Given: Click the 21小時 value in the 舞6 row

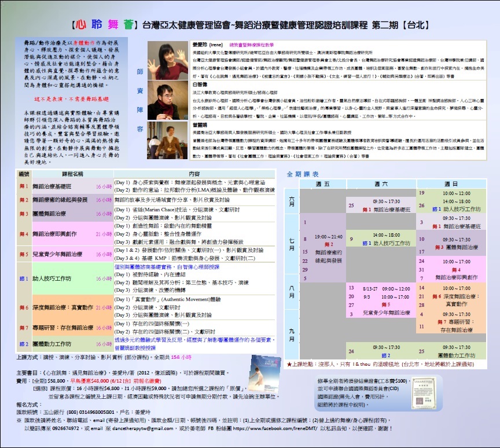Looking at the screenshot, I should coord(104,308).
